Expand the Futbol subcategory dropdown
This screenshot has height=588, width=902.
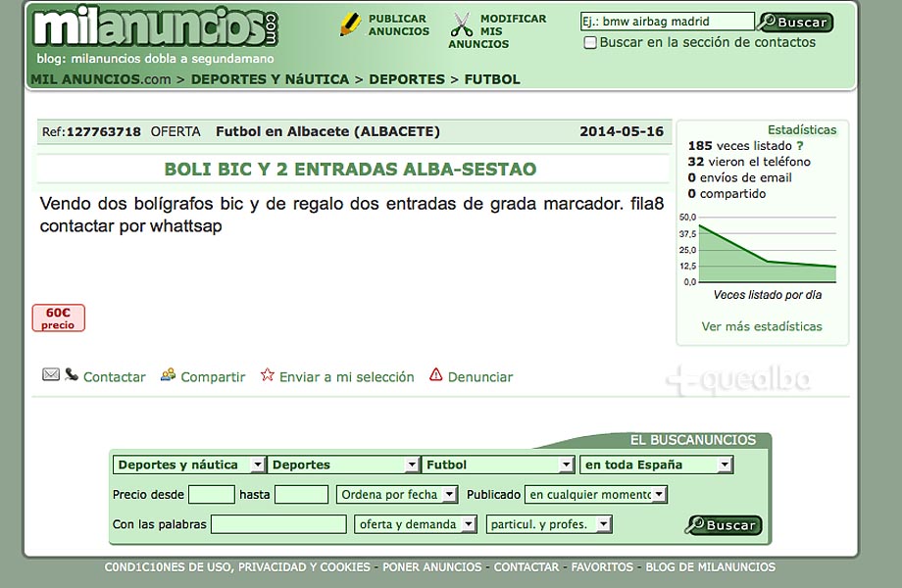(x=499, y=465)
